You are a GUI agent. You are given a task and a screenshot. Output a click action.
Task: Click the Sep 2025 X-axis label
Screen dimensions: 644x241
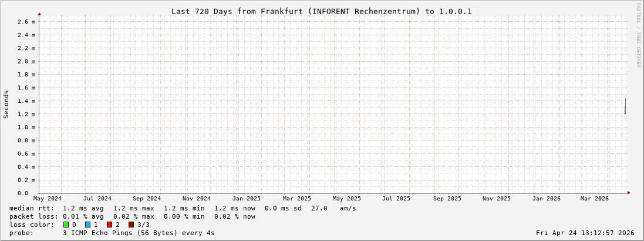click(447, 199)
